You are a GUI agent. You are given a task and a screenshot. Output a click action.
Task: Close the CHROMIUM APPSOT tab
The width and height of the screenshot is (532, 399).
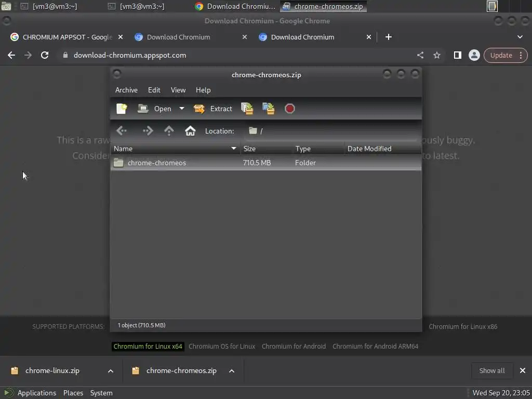click(x=121, y=37)
